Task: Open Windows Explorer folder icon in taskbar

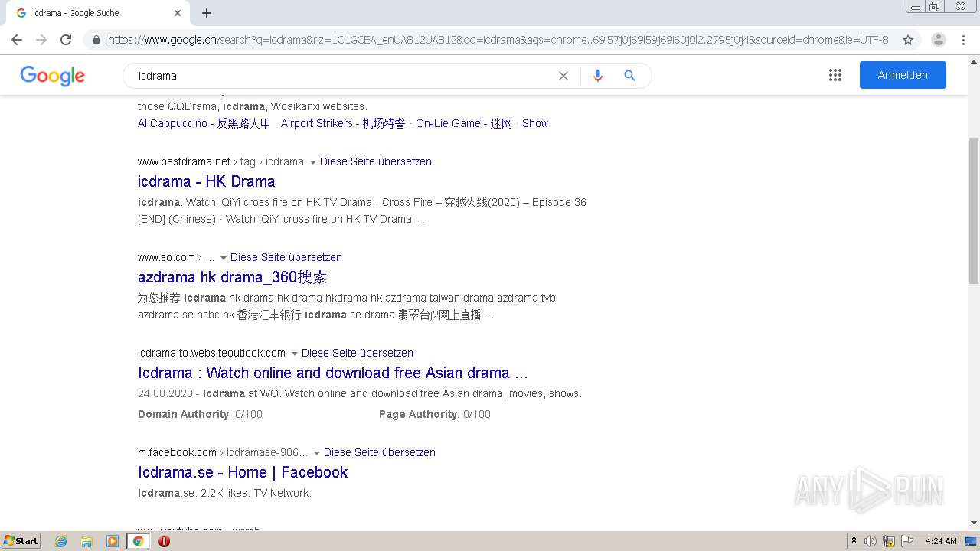Action: pos(87,541)
